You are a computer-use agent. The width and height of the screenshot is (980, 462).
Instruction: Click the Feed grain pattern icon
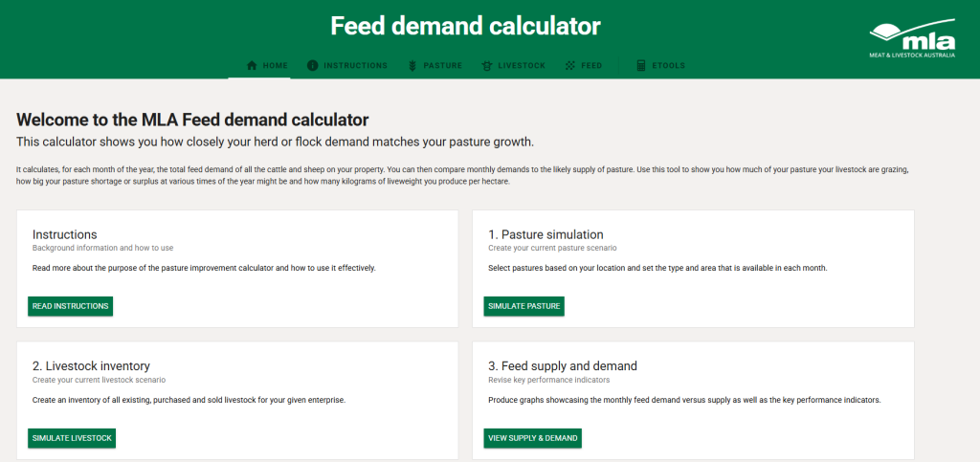pos(570,66)
